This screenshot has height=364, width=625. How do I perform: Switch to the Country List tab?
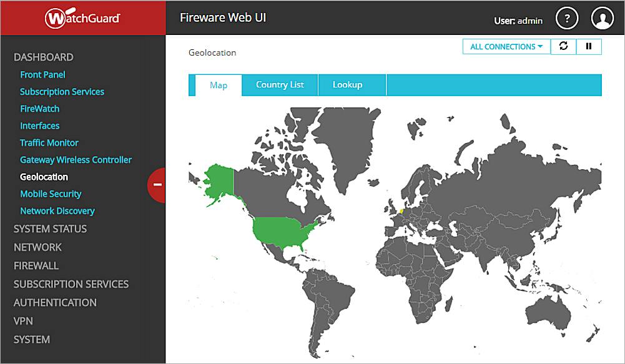coord(280,85)
